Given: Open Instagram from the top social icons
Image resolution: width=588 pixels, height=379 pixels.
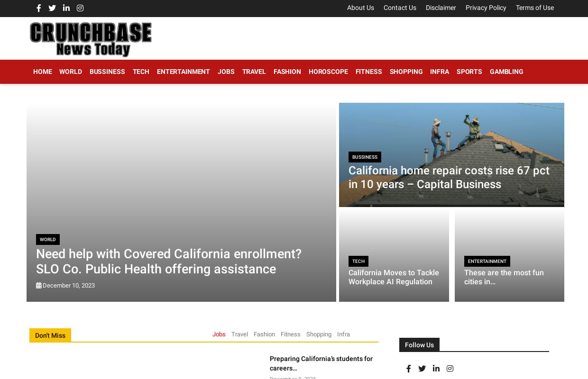Looking at the screenshot, I should [80, 8].
